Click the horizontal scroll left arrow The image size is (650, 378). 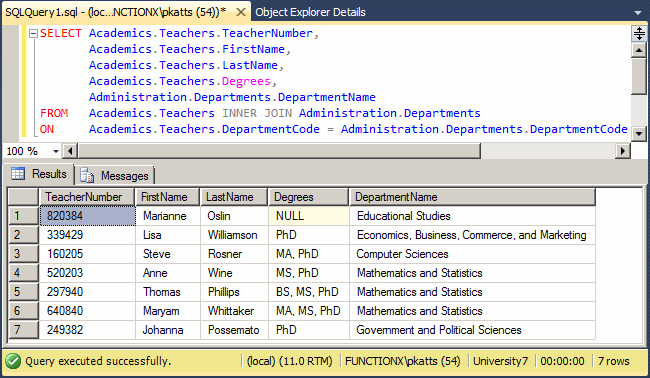(x=70, y=151)
